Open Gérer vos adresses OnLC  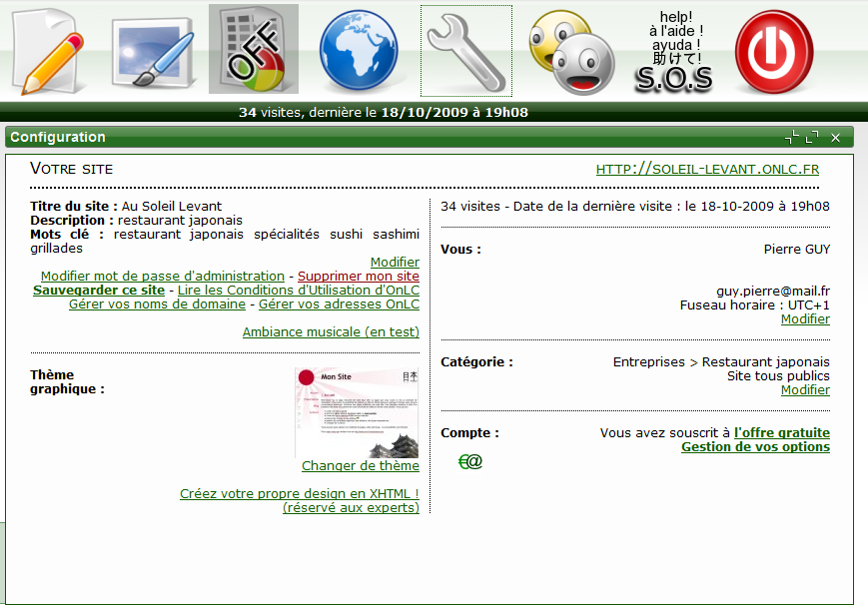pyautogui.click(x=339, y=303)
